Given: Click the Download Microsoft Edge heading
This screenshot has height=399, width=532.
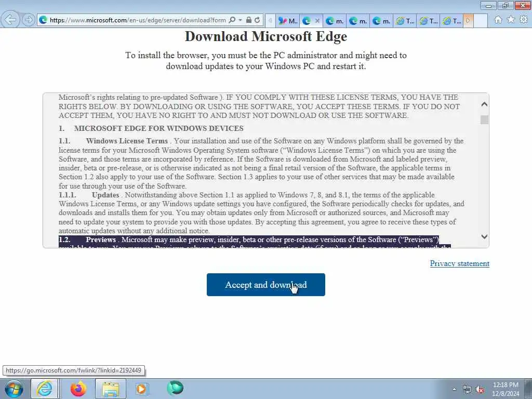Looking at the screenshot, I should point(265,36).
